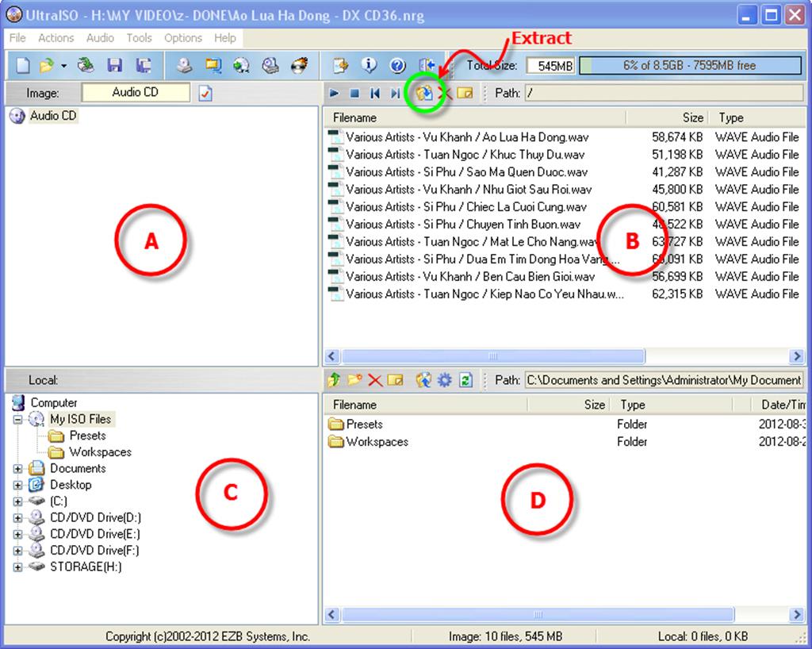
Task: Select the Computer tree item
Action: click(53, 402)
